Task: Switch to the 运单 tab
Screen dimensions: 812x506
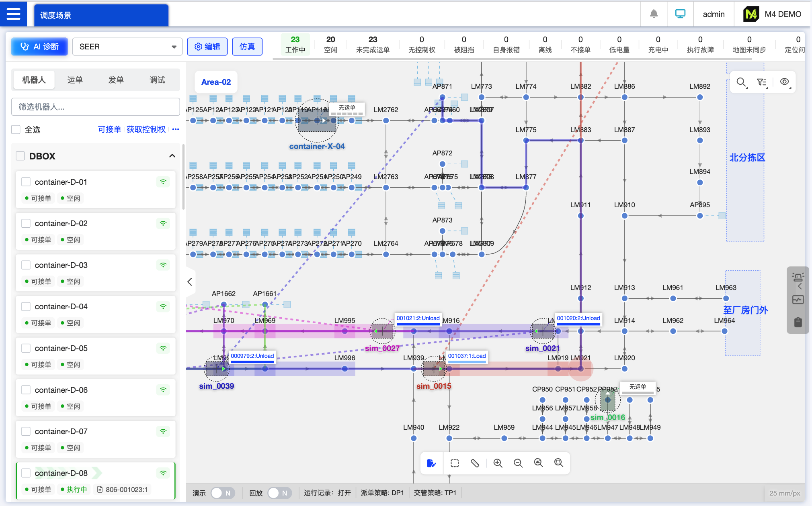Action: (75, 80)
